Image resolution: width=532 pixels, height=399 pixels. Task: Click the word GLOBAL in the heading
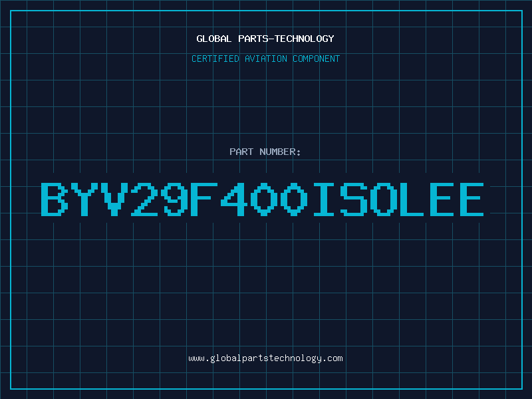pyautogui.click(x=213, y=39)
